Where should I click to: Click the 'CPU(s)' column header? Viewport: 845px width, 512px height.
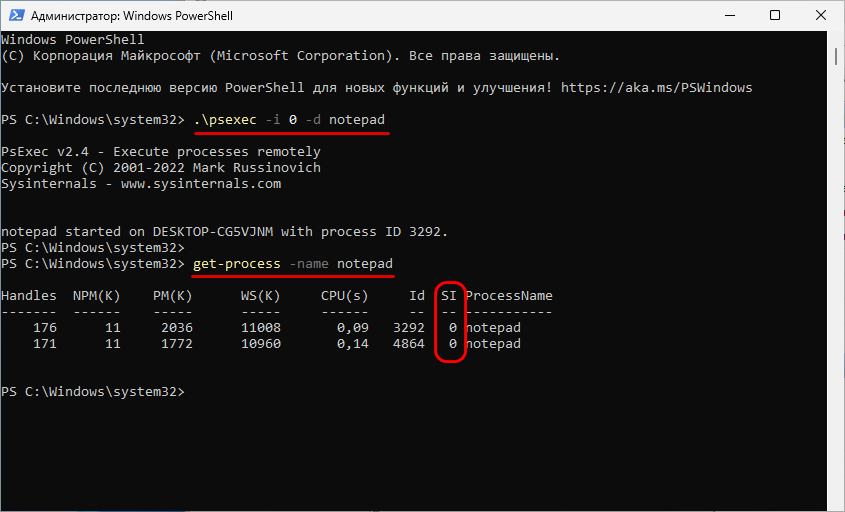point(344,296)
